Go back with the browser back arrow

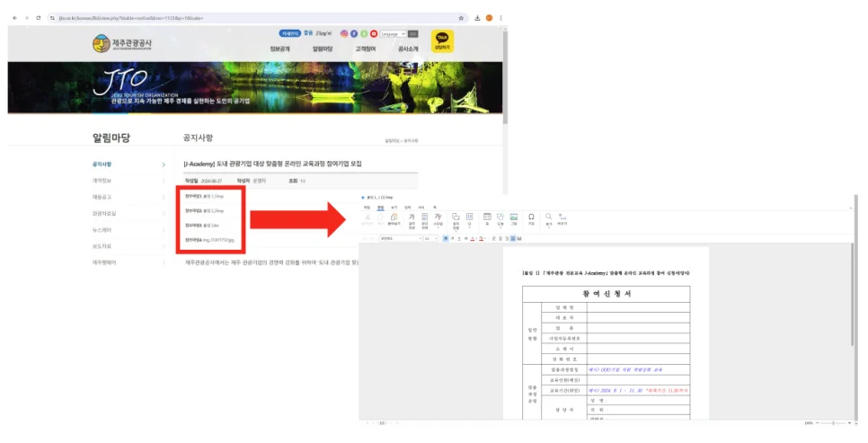[15, 18]
